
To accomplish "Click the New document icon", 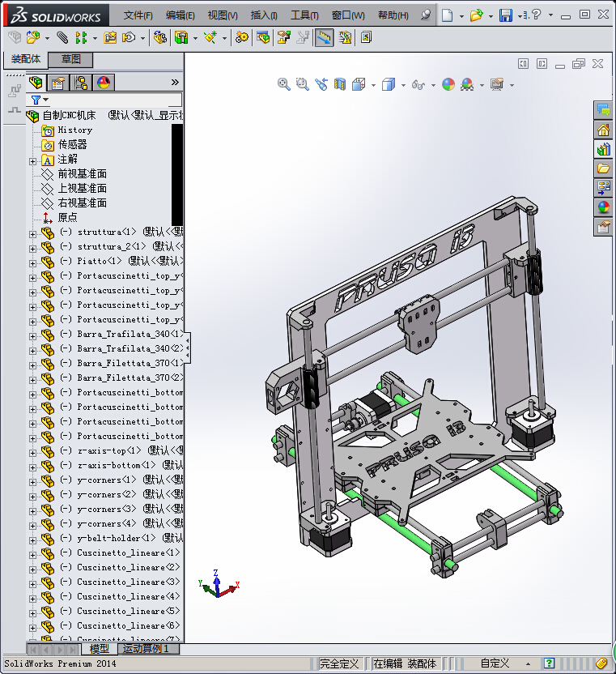I will [447, 15].
